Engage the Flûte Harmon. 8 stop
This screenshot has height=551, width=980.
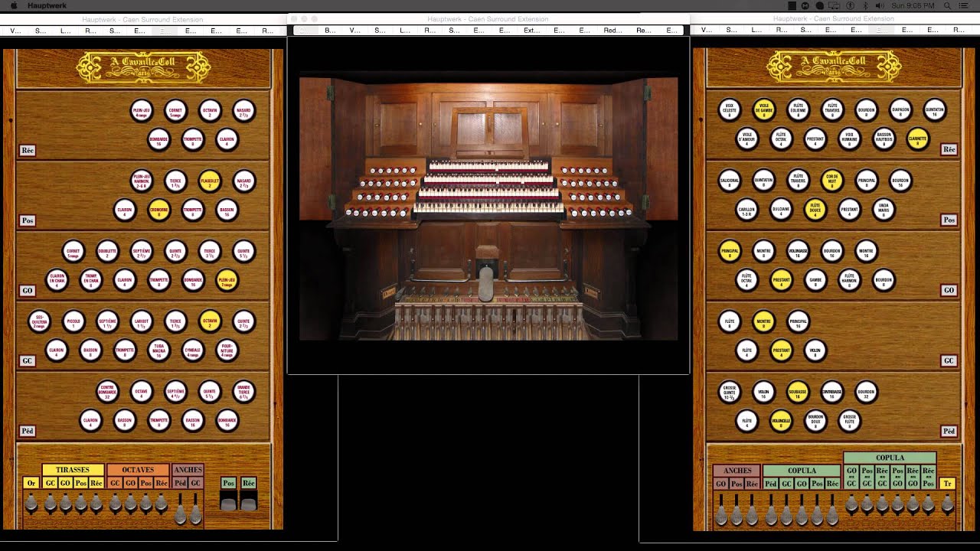tap(849, 280)
